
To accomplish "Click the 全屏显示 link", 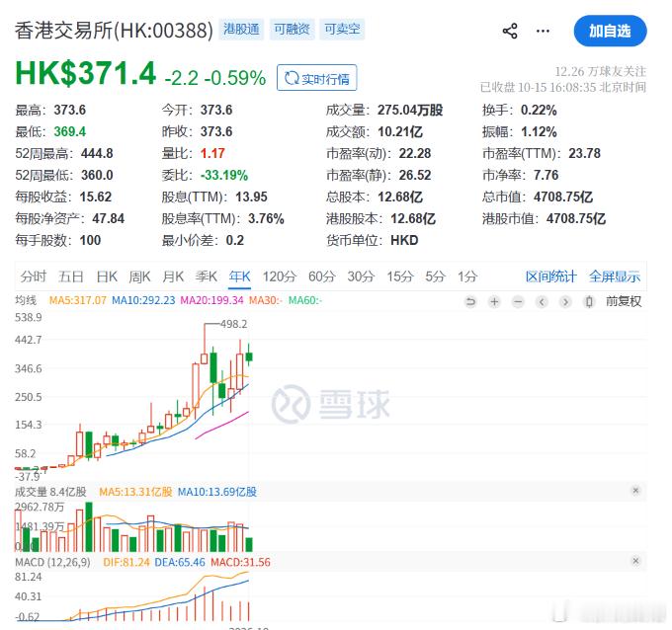I will click(615, 276).
